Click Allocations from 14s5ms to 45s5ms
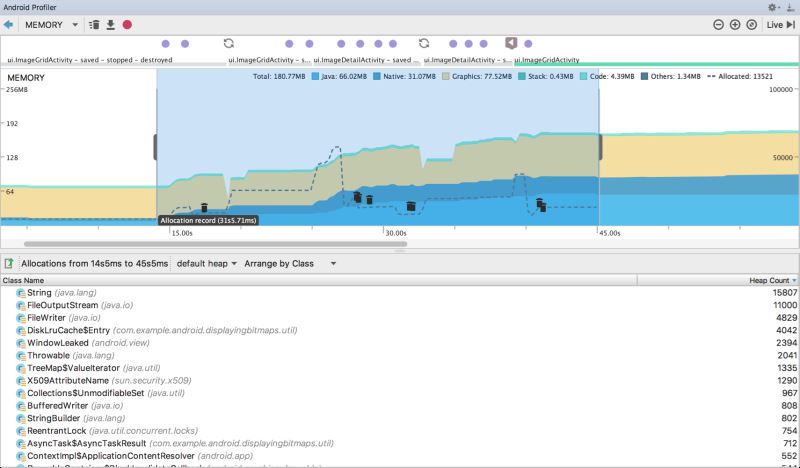This screenshot has width=800, height=468. pyautogui.click(x=94, y=263)
